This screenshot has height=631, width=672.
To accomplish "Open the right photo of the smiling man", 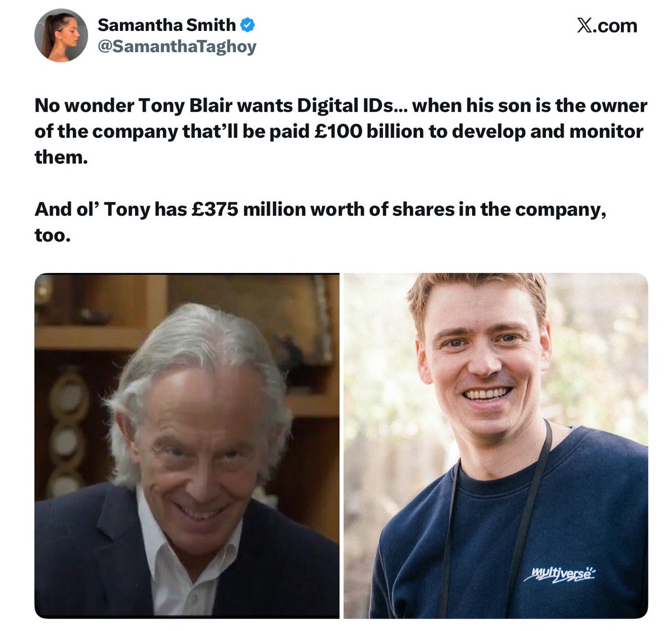I will (496, 446).
